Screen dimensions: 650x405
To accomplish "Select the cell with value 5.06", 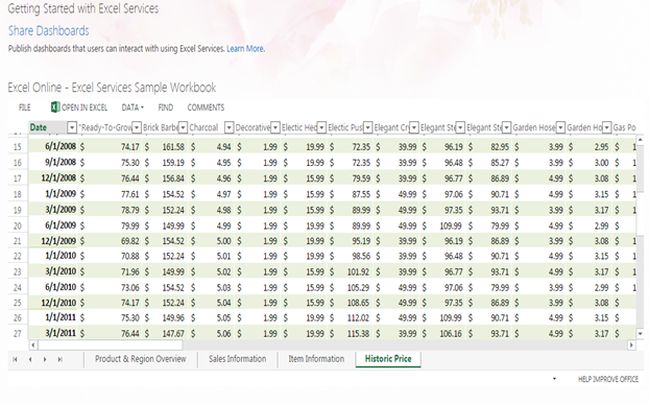I will (211, 333).
